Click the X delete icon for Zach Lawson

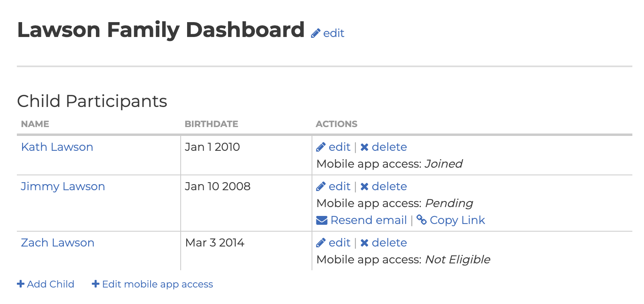[364, 243]
